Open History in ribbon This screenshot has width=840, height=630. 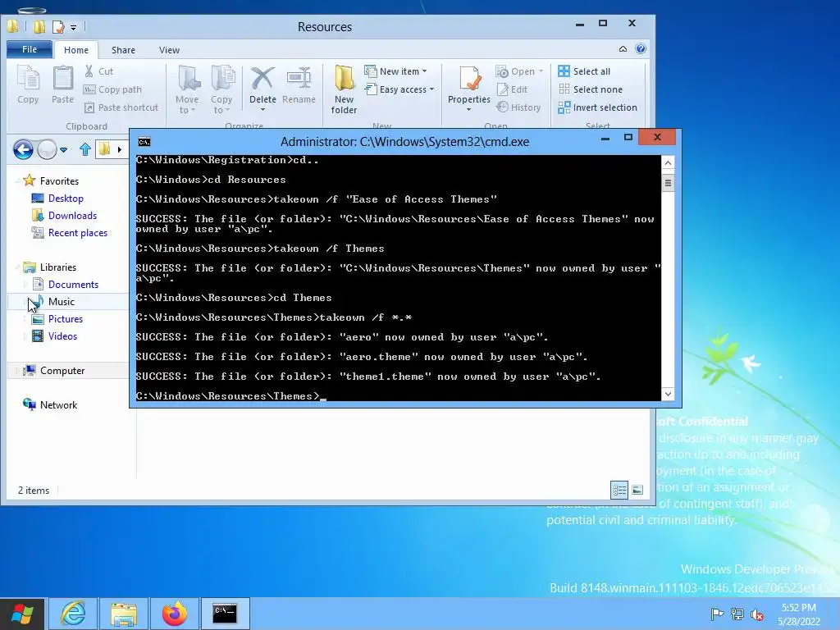pyautogui.click(x=518, y=107)
